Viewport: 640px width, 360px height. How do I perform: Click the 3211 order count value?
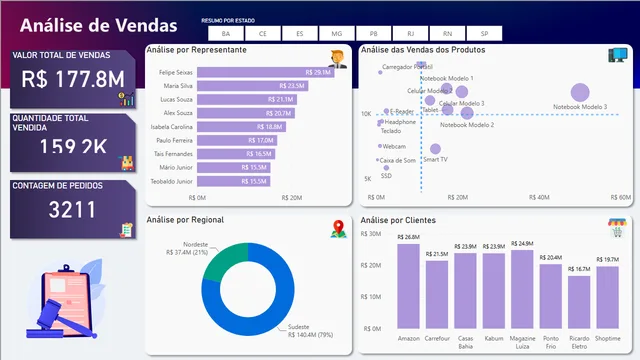point(72,210)
